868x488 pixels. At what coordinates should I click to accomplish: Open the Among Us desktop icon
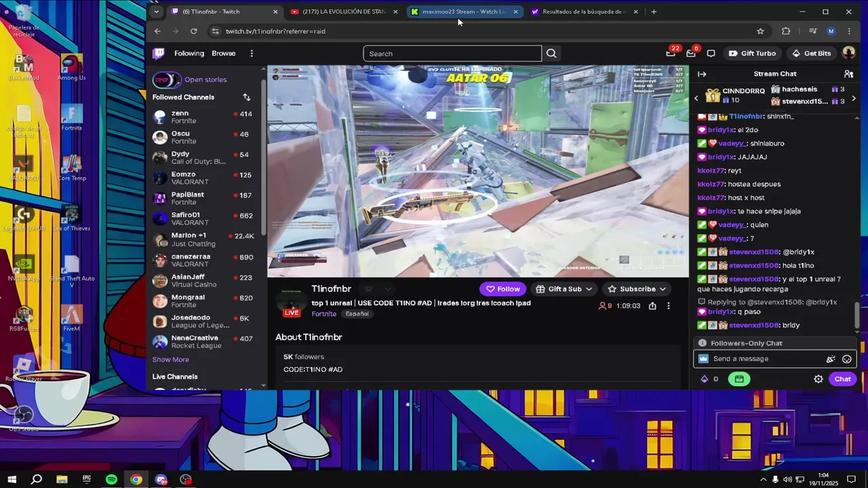[x=71, y=68]
